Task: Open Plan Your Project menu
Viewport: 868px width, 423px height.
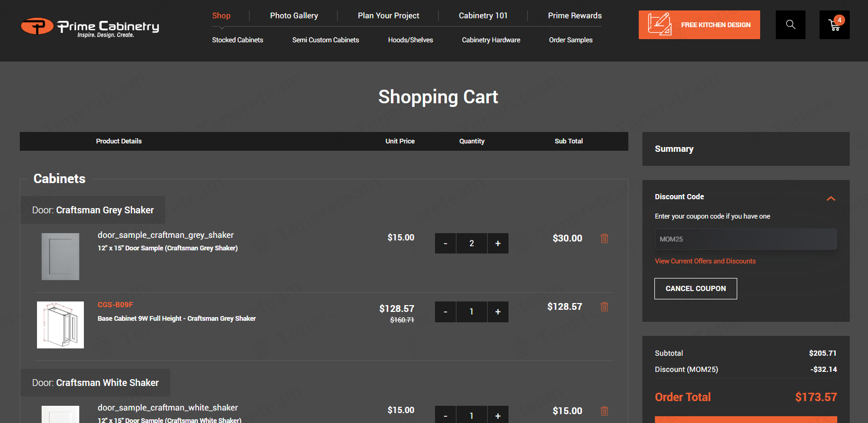Action: pyautogui.click(x=389, y=16)
